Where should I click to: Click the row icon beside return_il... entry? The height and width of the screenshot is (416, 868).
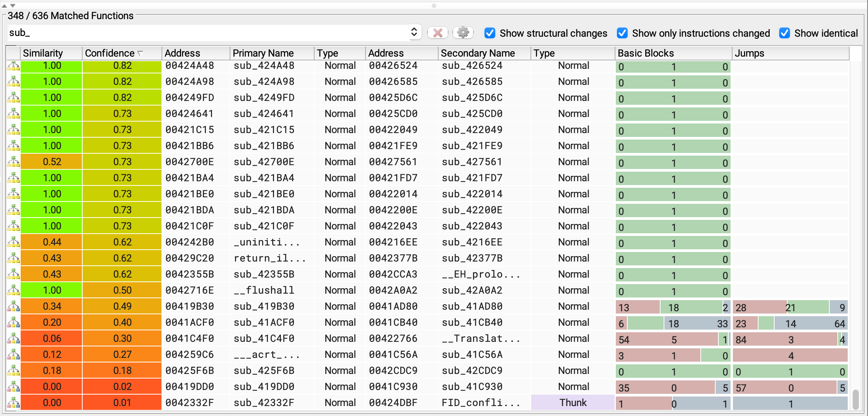(13, 258)
